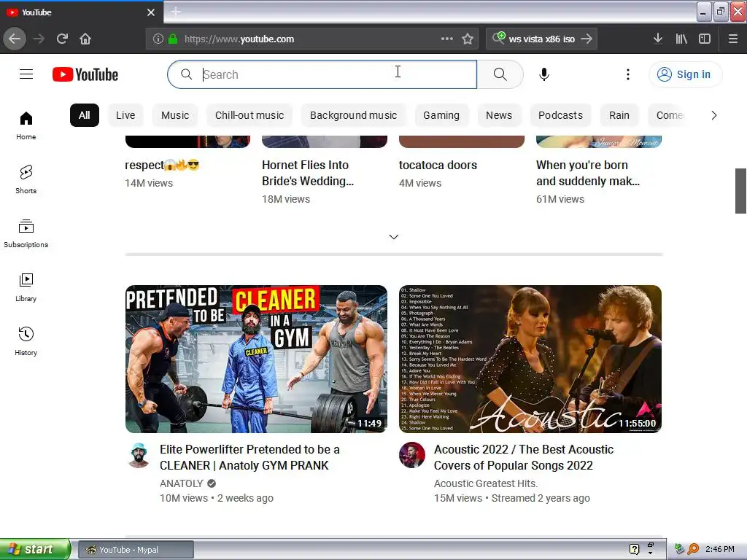Show site information icon in address bar

click(158, 39)
